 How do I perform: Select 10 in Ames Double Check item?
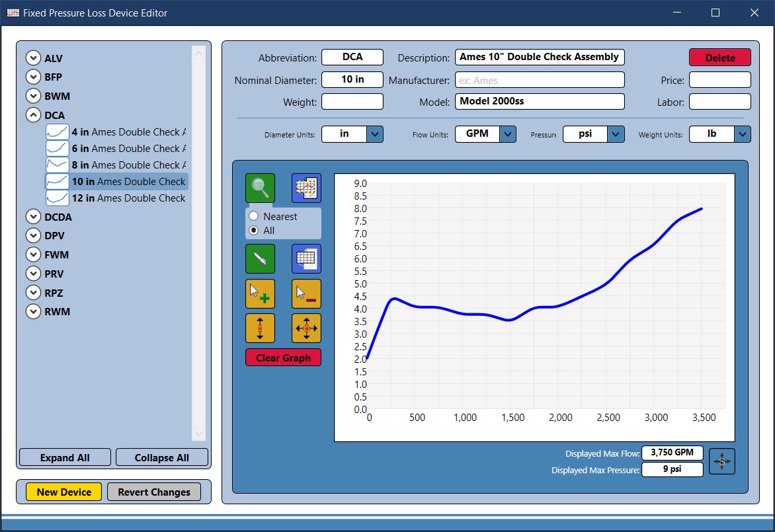click(116, 181)
